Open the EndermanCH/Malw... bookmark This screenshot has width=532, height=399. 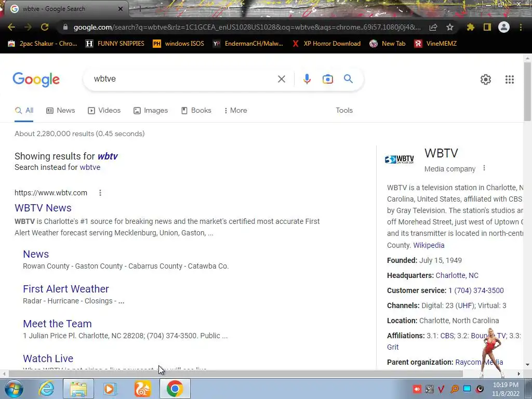pos(248,44)
